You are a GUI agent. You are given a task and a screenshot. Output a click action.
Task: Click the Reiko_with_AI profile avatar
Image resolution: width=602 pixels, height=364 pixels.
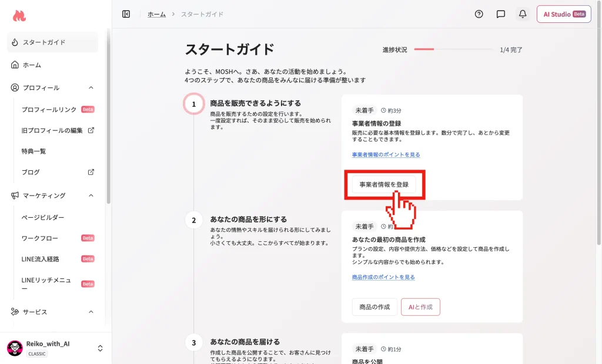pyautogui.click(x=15, y=348)
